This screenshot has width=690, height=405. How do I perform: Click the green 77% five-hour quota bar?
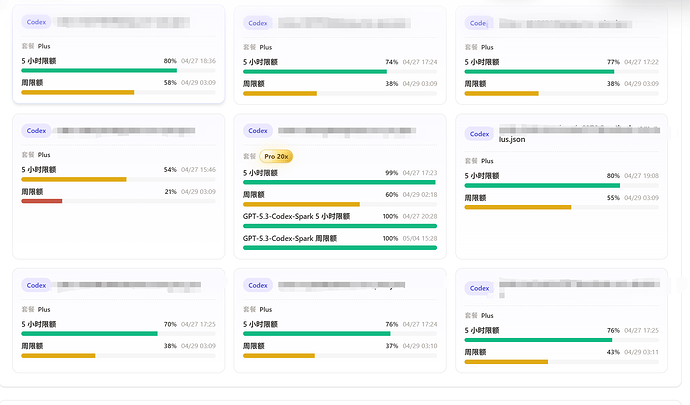pos(562,71)
